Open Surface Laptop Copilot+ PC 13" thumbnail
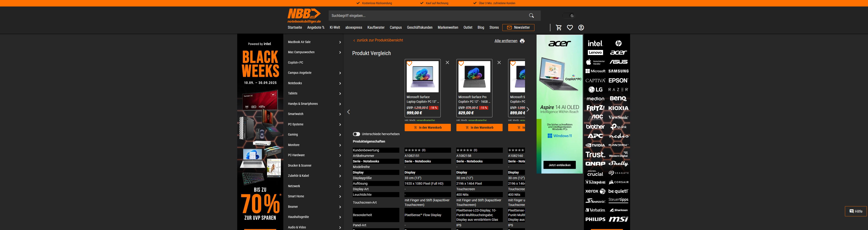868x230 pixels. pos(422,77)
